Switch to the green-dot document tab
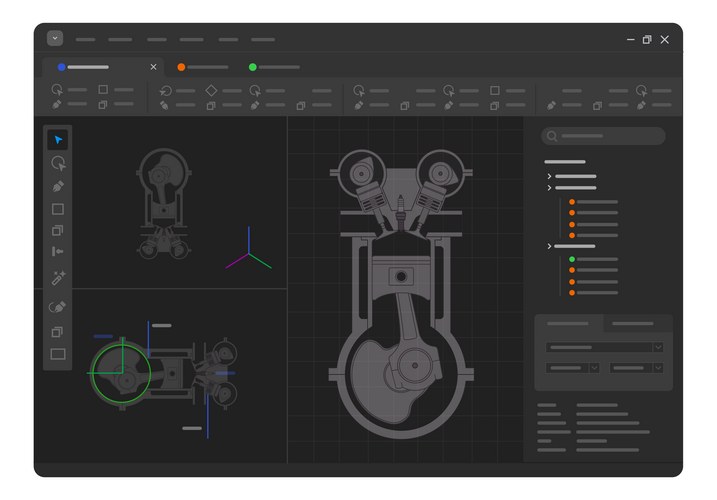Screen dimensions: 717x500 274,67
